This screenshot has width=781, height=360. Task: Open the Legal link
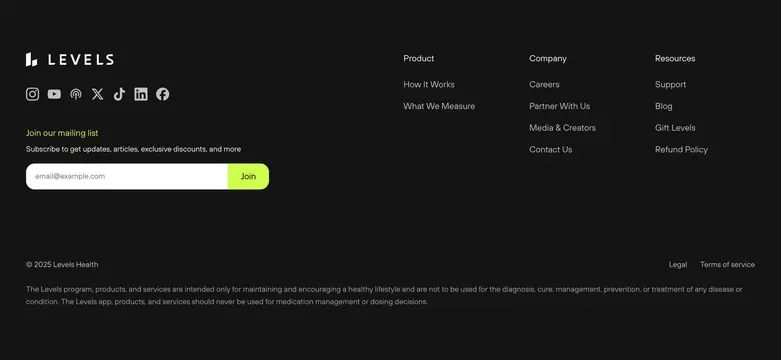678,264
